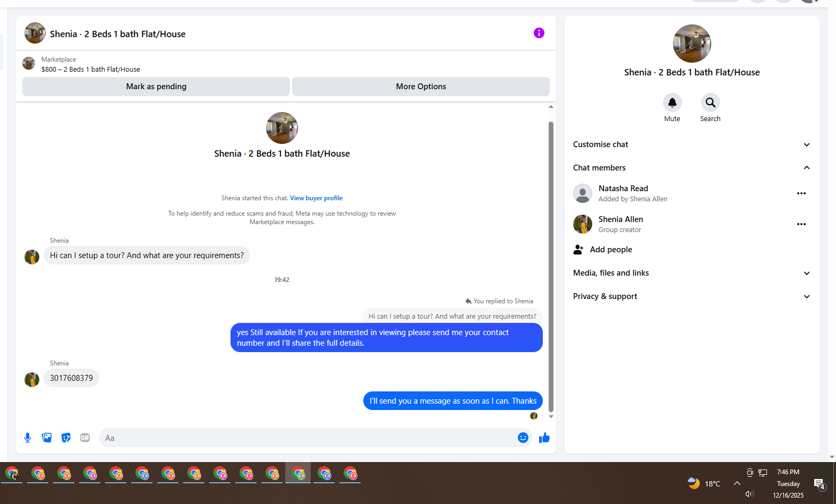Click listing thumbnail in chat center
836x504 pixels.
282,128
